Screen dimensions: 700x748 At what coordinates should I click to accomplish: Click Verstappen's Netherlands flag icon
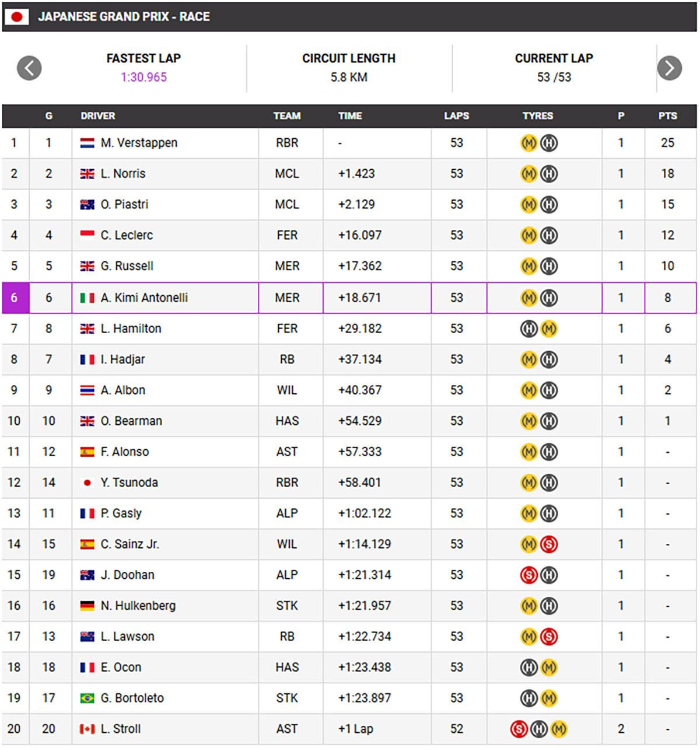[x=87, y=143]
